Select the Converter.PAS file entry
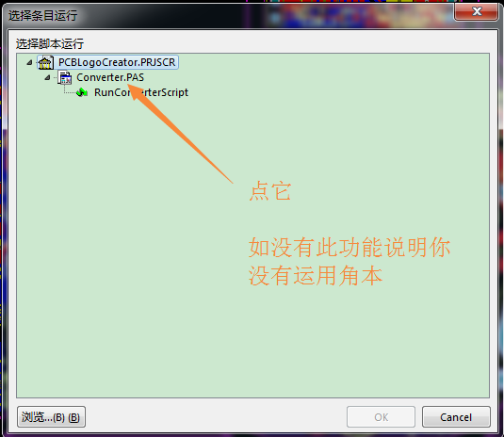This screenshot has width=504, height=437. tap(110, 77)
